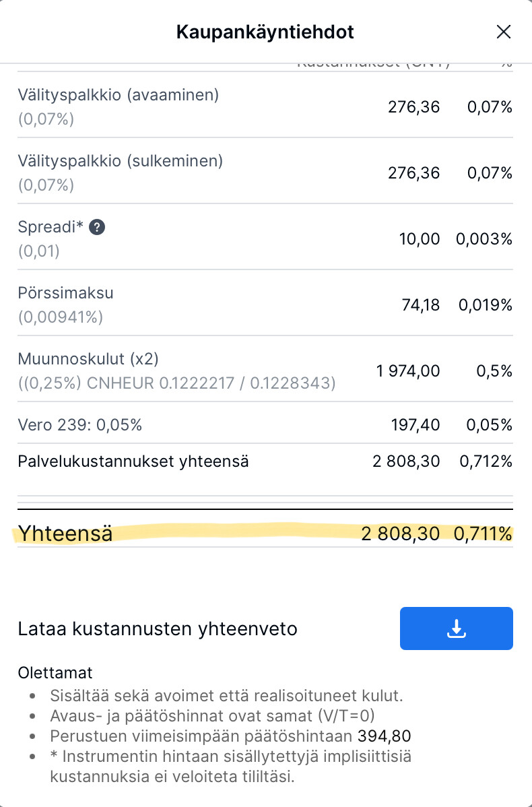Select the Palvelukustannukset yhteensä label
Image resolution: width=532 pixels, height=807 pixels.
click(133, 461)
